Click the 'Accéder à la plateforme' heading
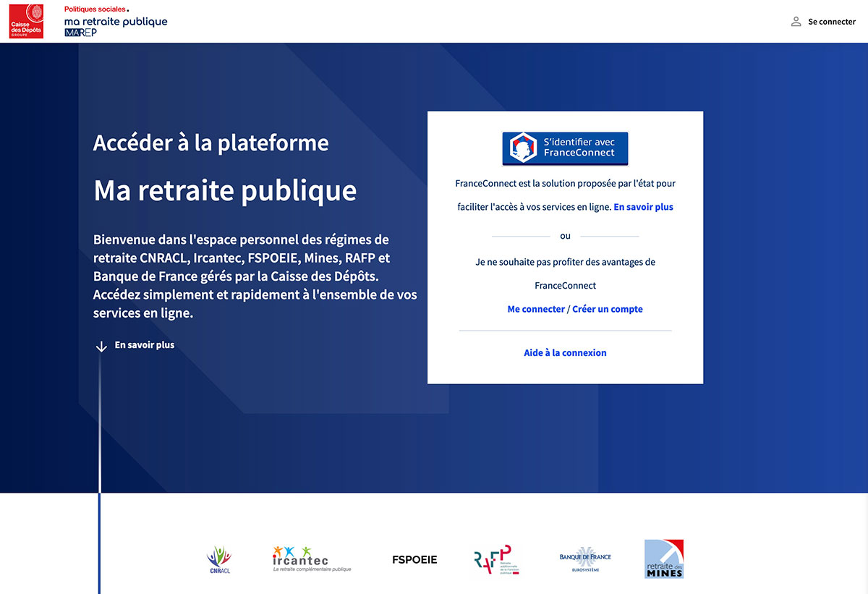Viewport: 868px width, 594px height. coord(211,143)
